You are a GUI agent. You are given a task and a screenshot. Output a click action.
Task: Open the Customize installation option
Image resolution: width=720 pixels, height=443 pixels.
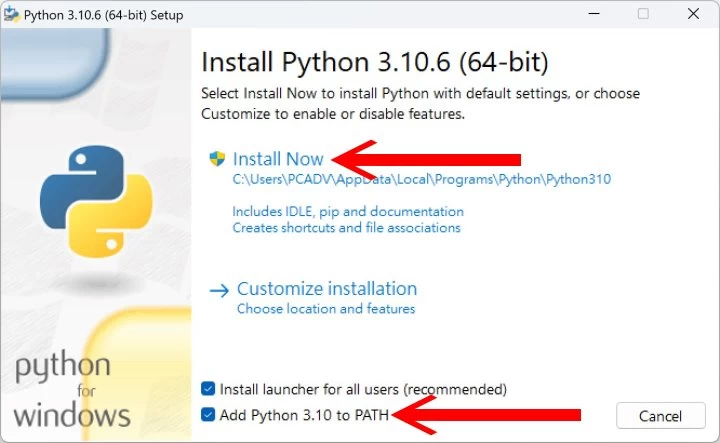(327, 289)
